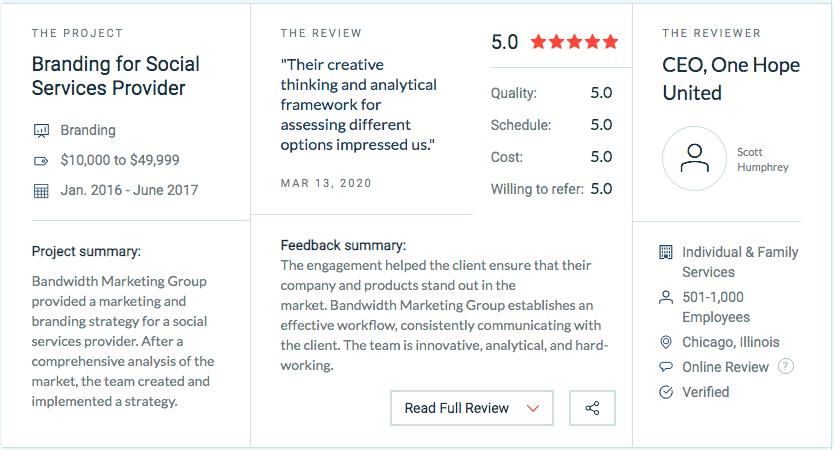Open the Branding for Social Services Provider title

click(x=115, y=76)
